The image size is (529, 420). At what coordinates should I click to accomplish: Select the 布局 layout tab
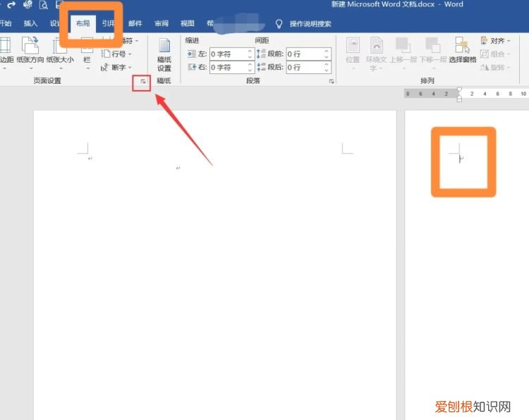click(83, 23)
